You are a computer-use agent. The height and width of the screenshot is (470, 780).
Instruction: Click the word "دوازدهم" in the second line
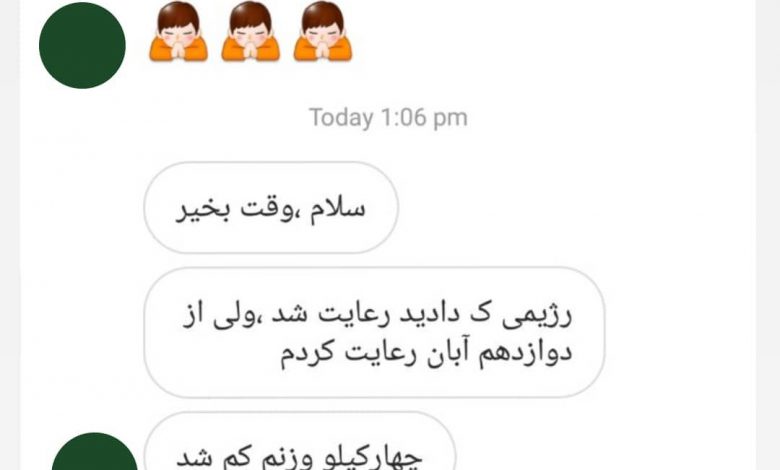(x=525, y=353)
